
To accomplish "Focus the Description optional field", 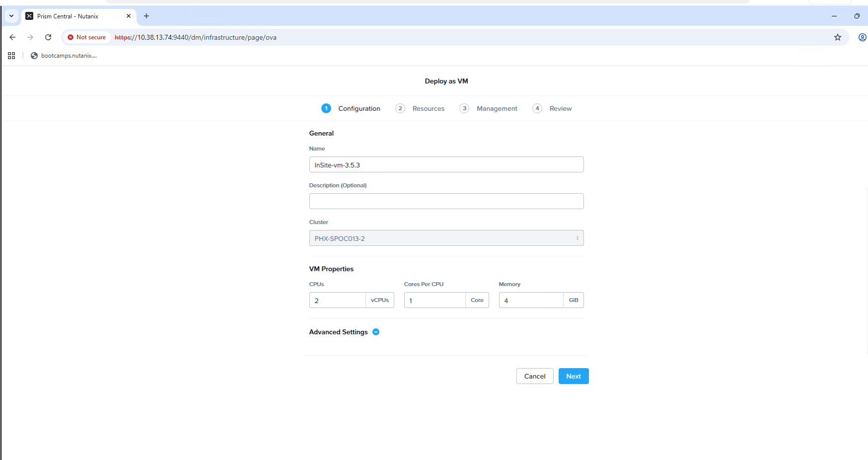I will pyautogui.click(x=446, y=201).
